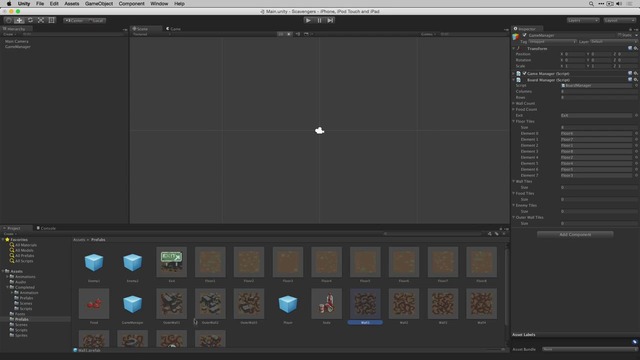Expand the Wall Count property
Image resolution: width=640 pixels, height=360 pixels.
(513, 103)
